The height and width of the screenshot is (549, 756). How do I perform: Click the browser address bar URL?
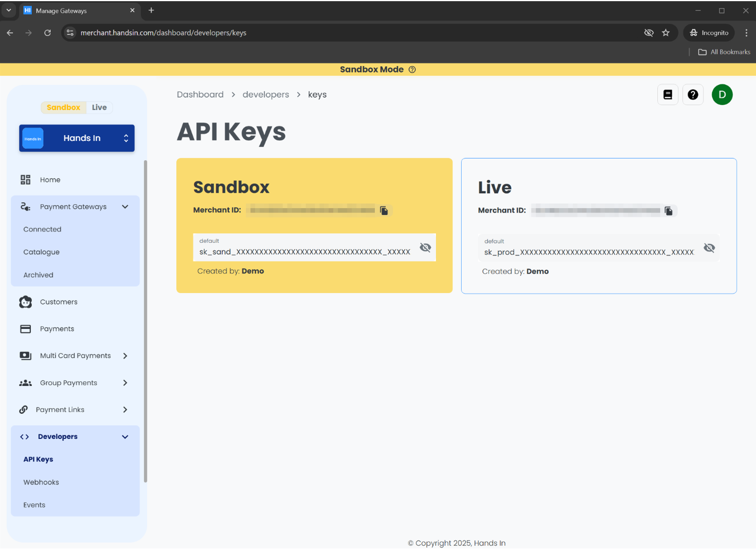(x=163, y=33)
